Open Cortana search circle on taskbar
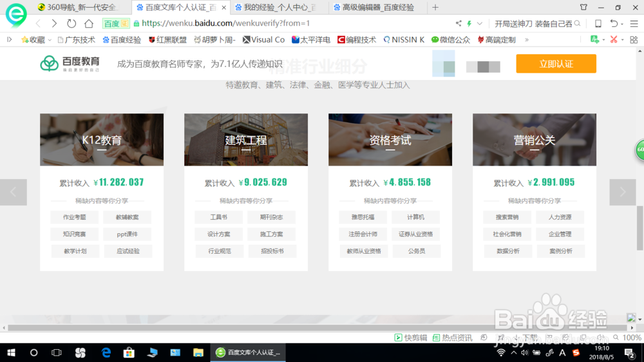The width and height of the screenshot is (644, 362). 33,352
